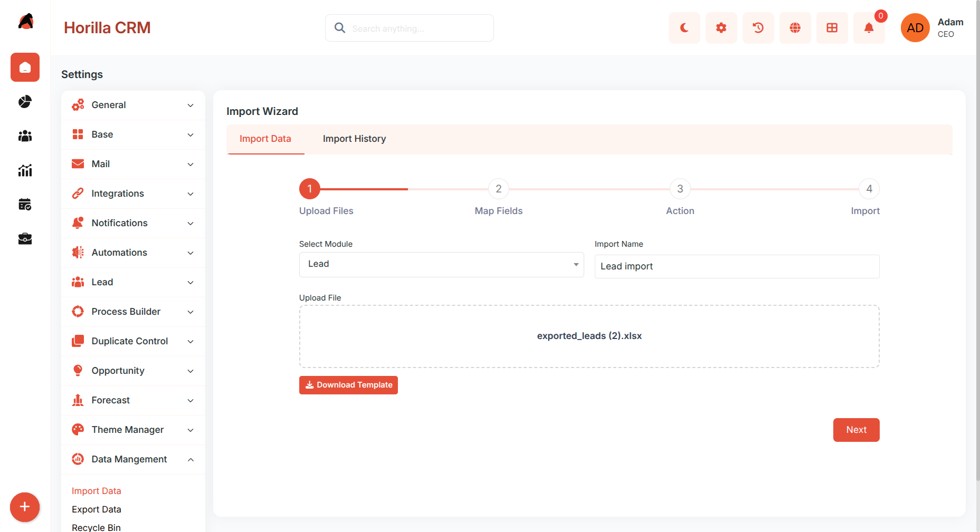Collapse the Data Mangement section
The image size is (980, 532).
(x=133, y=459)
